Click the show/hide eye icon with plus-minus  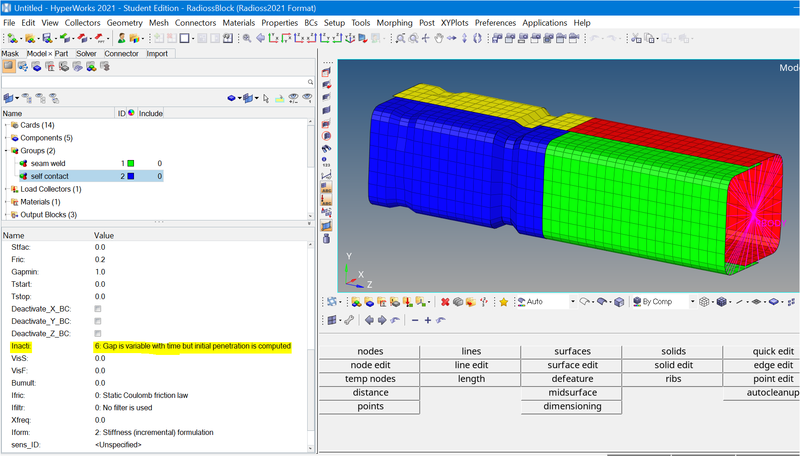tap(293, 98)
